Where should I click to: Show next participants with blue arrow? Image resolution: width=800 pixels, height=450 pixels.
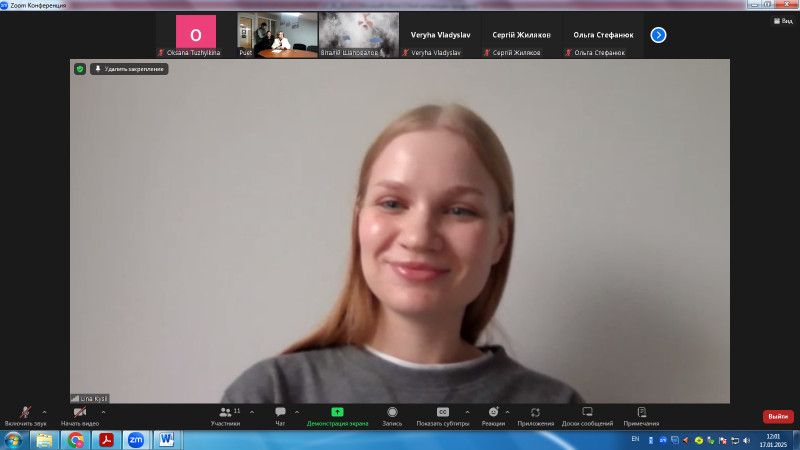click(x=658, y=35)
